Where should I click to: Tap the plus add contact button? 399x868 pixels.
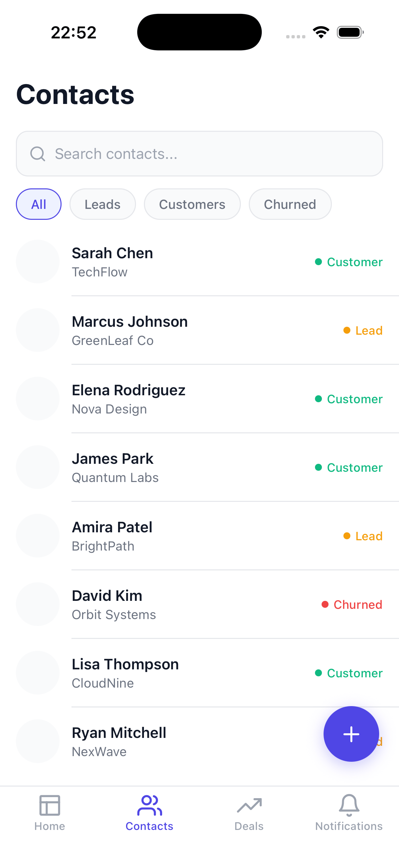point(351,734)
